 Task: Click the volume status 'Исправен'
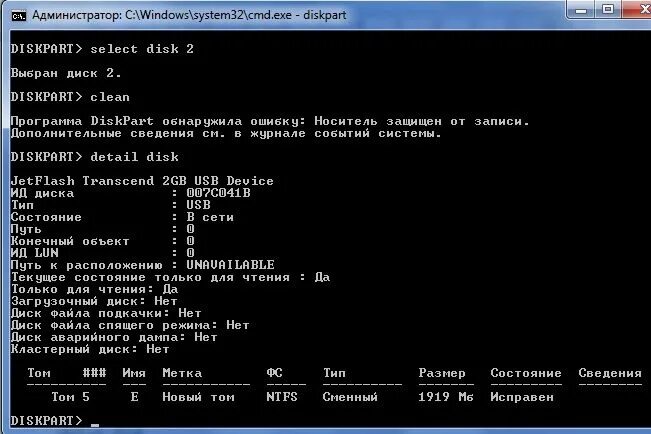click(x=522, y=397)
